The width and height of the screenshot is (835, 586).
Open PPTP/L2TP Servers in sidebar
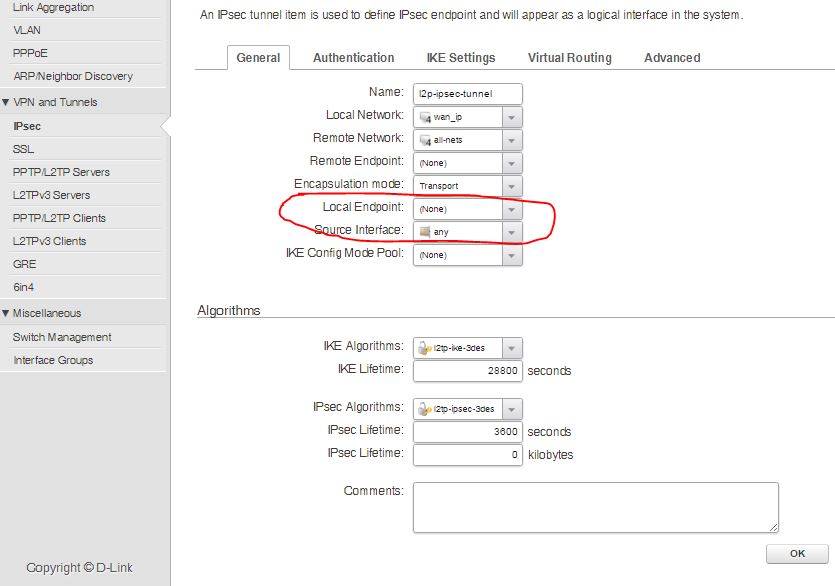(61, 172)
